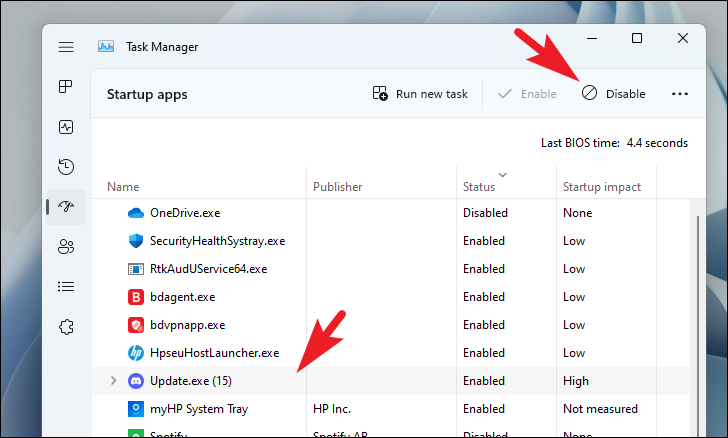Open the Services page in sidebar
The width and height of the screenshot is (728, 438).
pos(66,327)
